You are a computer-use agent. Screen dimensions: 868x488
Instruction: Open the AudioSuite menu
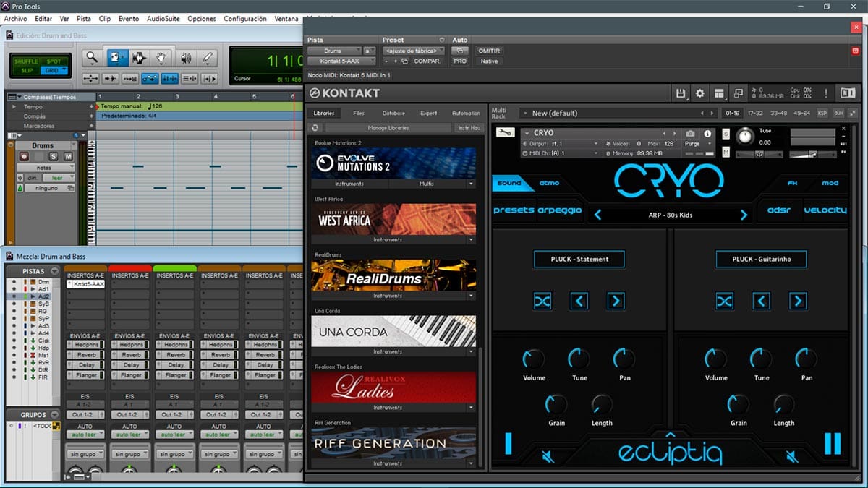tap(164, 18)
